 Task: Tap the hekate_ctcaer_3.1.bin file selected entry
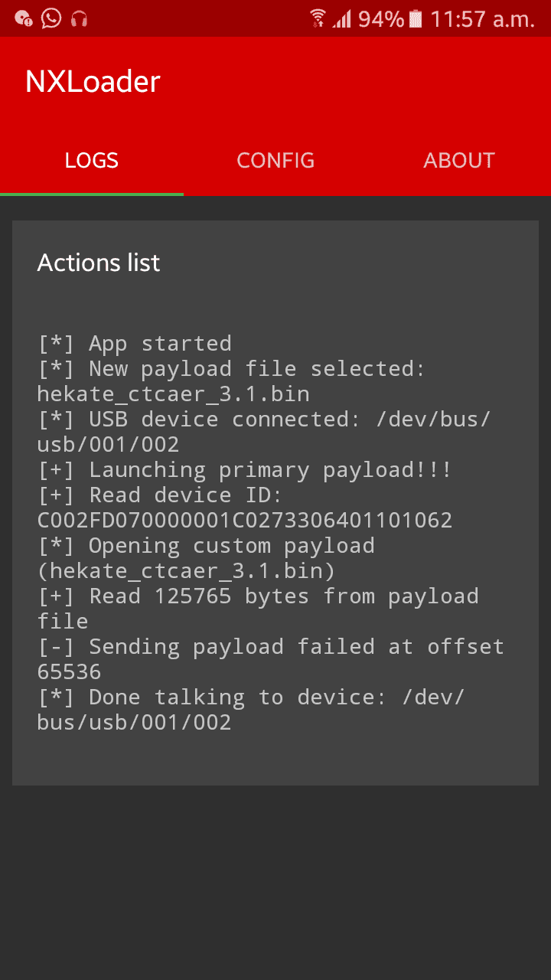[x=231, y=381]
